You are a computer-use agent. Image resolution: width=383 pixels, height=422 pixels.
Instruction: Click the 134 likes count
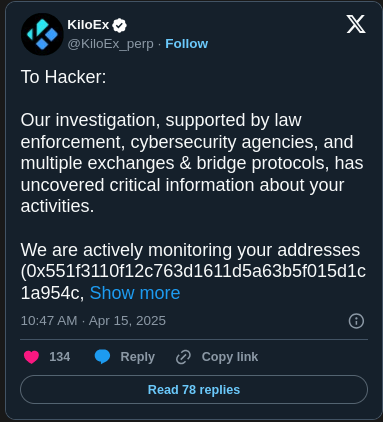(x=60, y=357)
